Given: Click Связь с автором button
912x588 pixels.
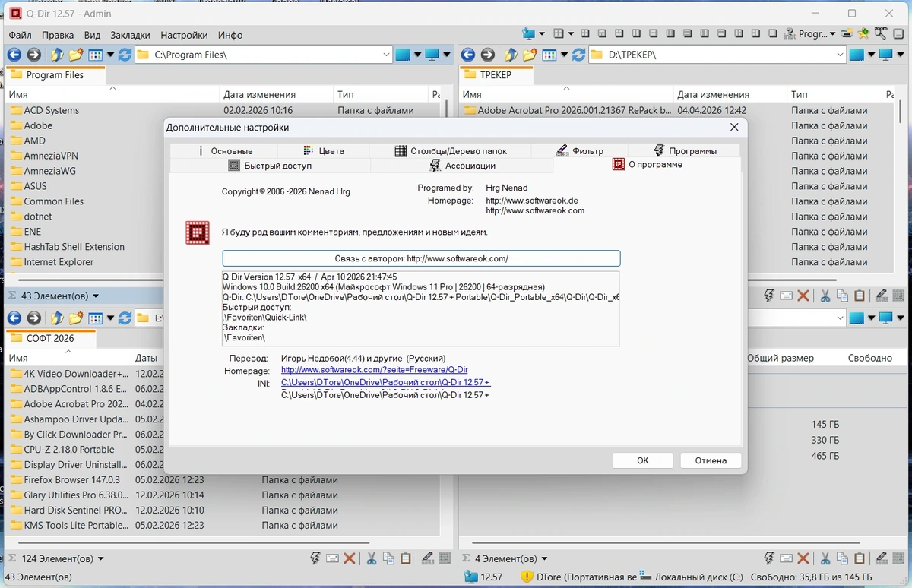Looking at the screenshot, I should pos(421,258).
